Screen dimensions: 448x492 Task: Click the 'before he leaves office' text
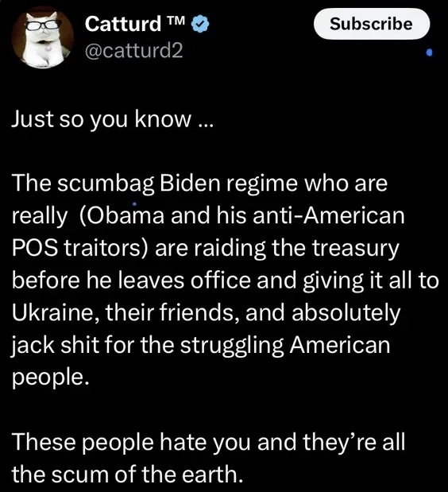tap(131, 281)
